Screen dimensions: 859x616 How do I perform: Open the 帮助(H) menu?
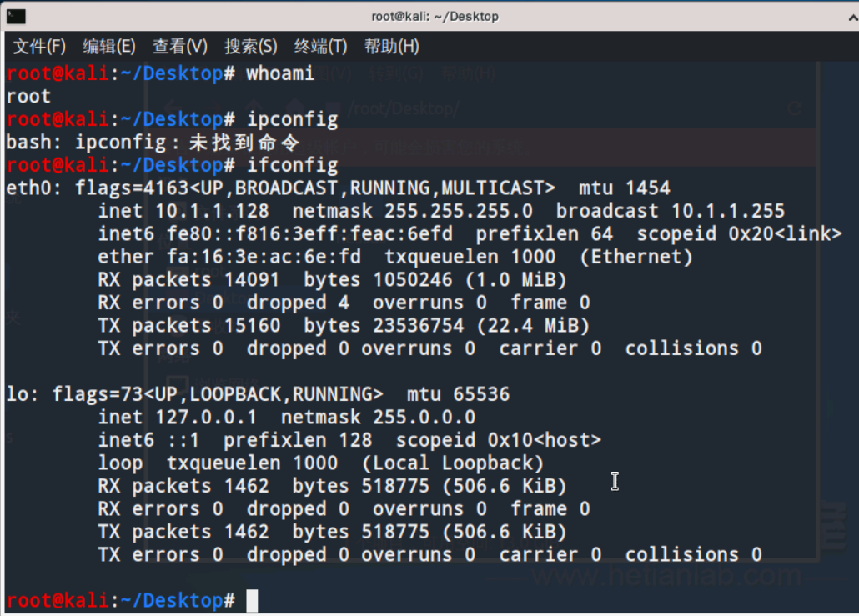coord(392,46)
